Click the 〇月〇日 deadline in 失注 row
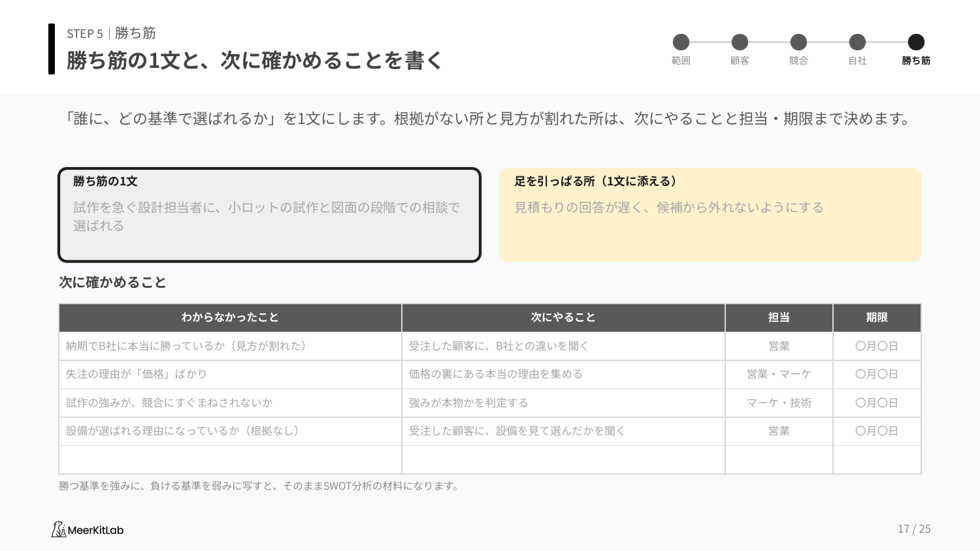 point(877,374)
